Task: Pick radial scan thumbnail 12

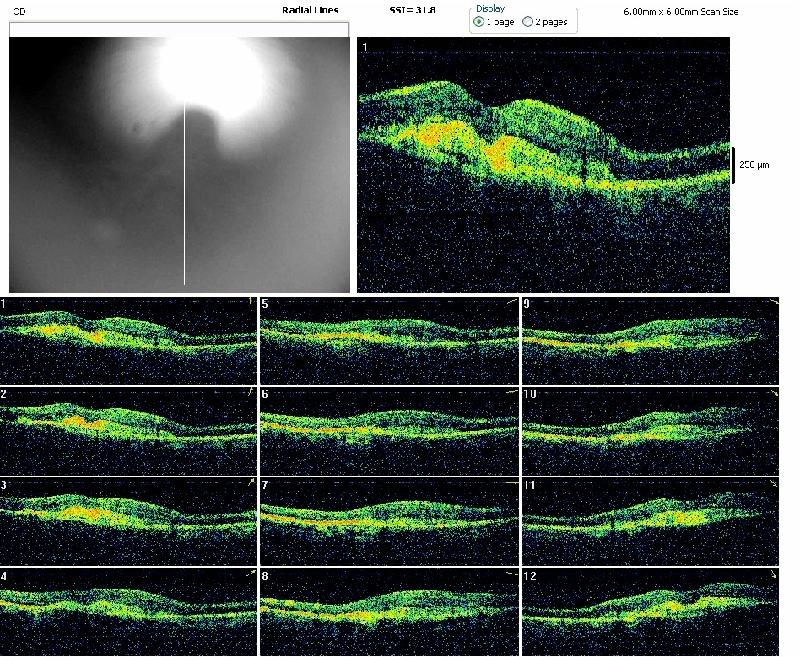Action: 650,611
